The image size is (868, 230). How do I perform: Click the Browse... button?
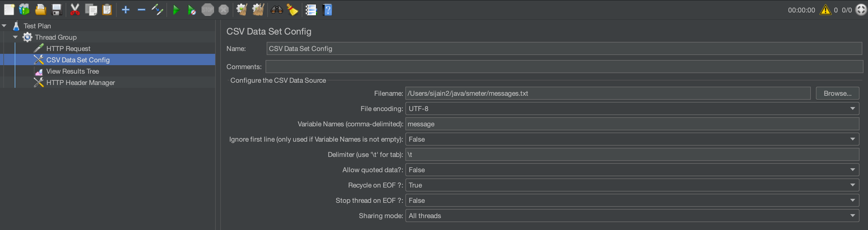click(837, 93)
